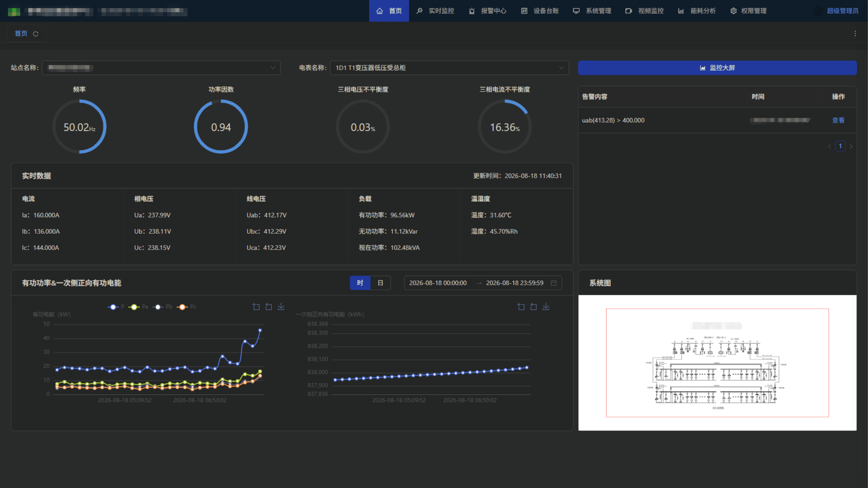This screenshot has height=488, width=868.
Task: Switch chart granularity to 日
Action: pos(380,283)
